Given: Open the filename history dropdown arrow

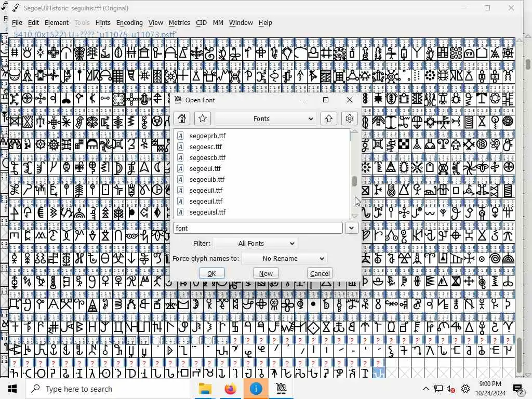Looking at the screenshot, I should [x=352, y=228].
